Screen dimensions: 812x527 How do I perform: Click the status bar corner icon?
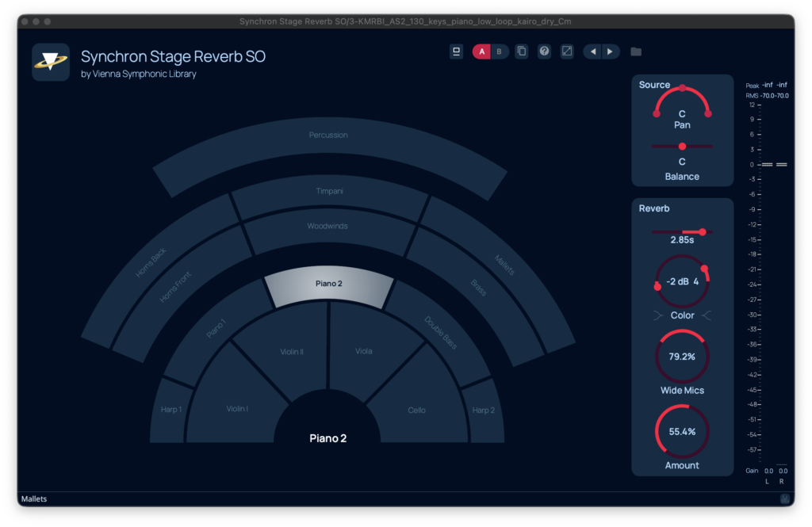[784, 499]
